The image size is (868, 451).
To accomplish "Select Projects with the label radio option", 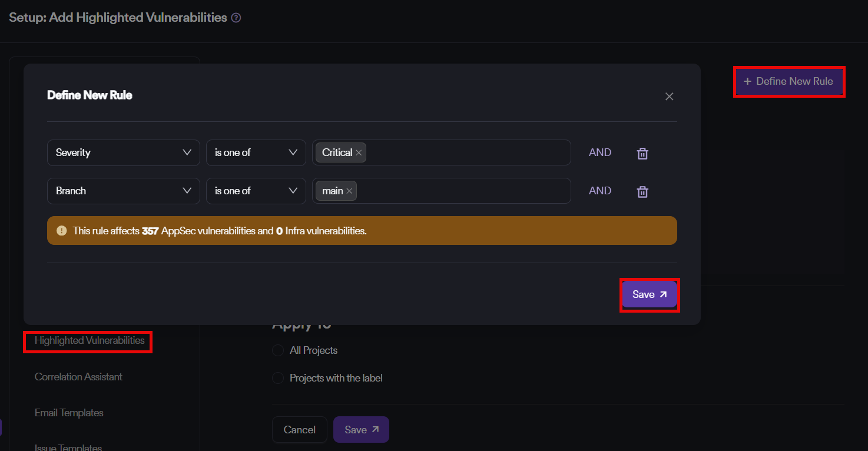I will [x=278, y=378].
